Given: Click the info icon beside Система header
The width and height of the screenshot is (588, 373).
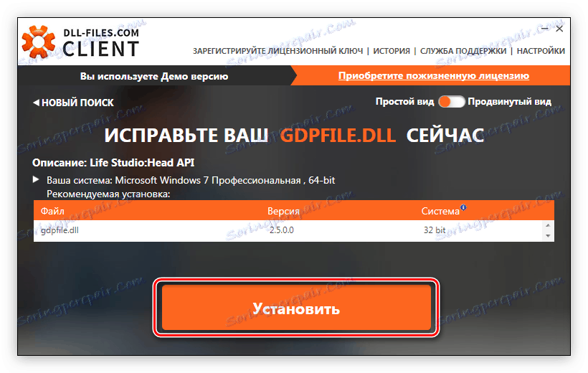Looking at the screenshot, I should point(463,207).
